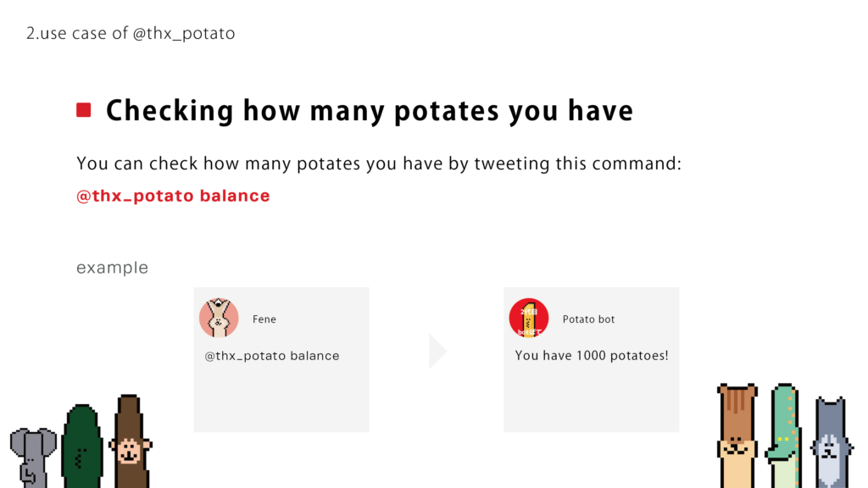Click the heading Checking how many potates
The image size is (868, 488).
370,111
